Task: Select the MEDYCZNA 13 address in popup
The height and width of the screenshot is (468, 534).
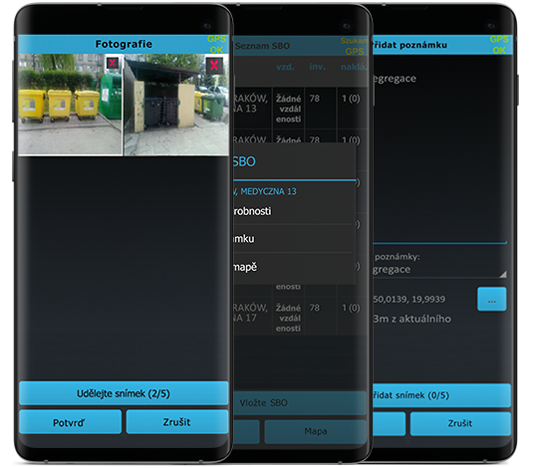Action: (x=265, y=191)
